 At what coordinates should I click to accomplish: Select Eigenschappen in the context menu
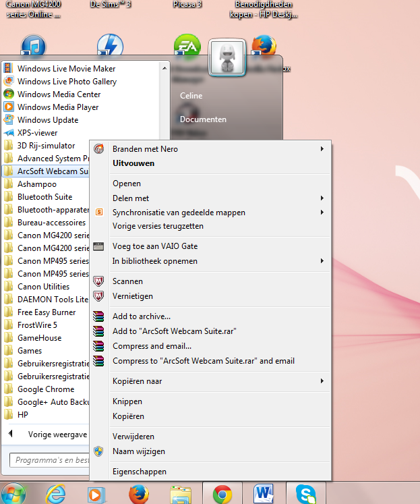pyautogui.click(x=139, y=472)
